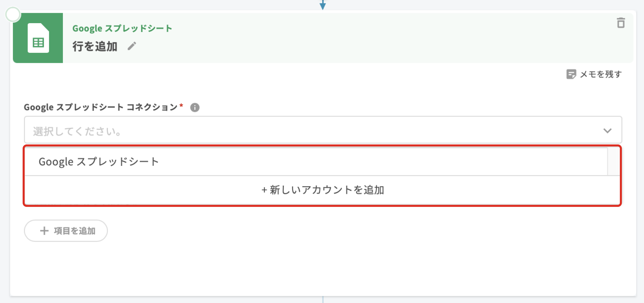644x303 pixels.
Task: Select the Google スプレッドシート connection option
Action: pos(99,162)
